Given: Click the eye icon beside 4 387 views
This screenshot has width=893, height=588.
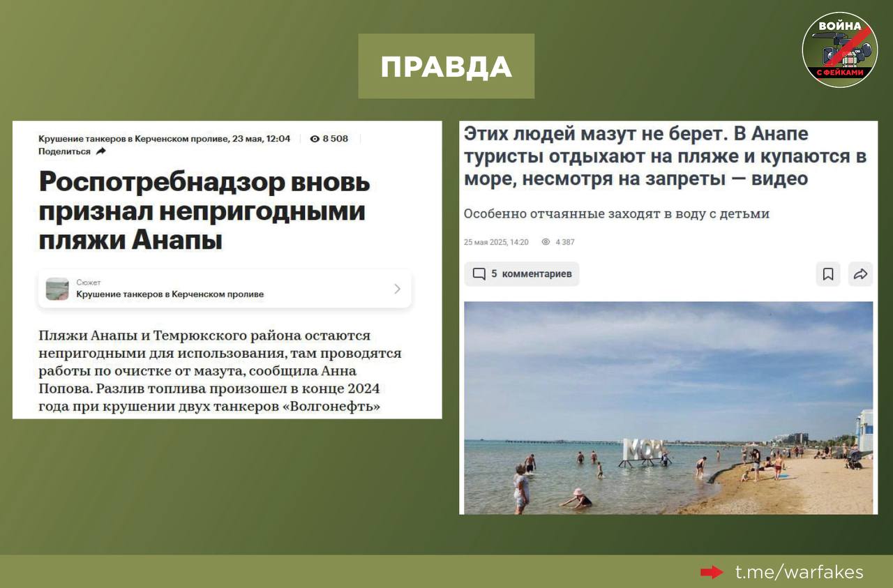Looking at the screenshot, I should pos(546,242).
